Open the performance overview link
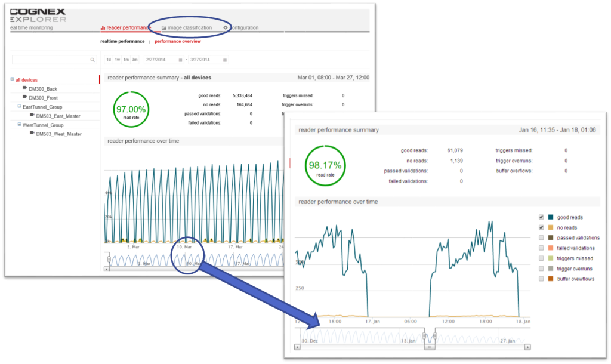 click(177, 42)
